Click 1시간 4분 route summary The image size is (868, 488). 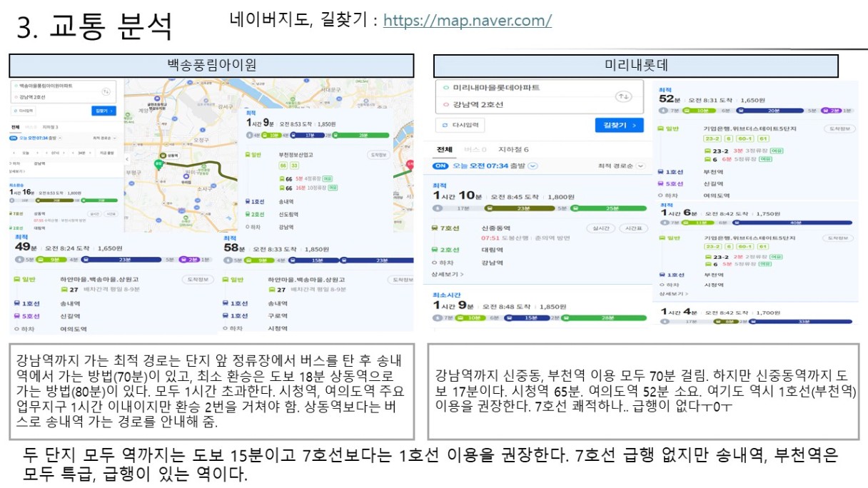pyautogui.click(x=757, y=315)
